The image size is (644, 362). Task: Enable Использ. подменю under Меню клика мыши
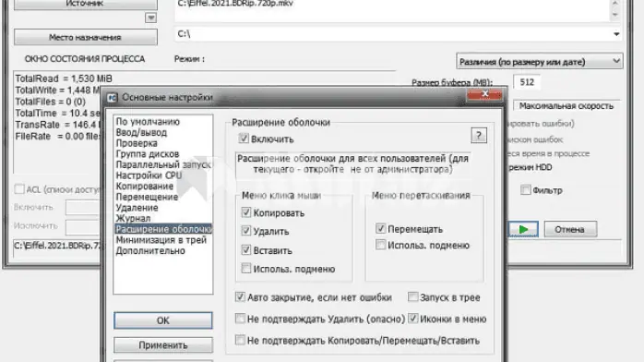coord(246,269)
